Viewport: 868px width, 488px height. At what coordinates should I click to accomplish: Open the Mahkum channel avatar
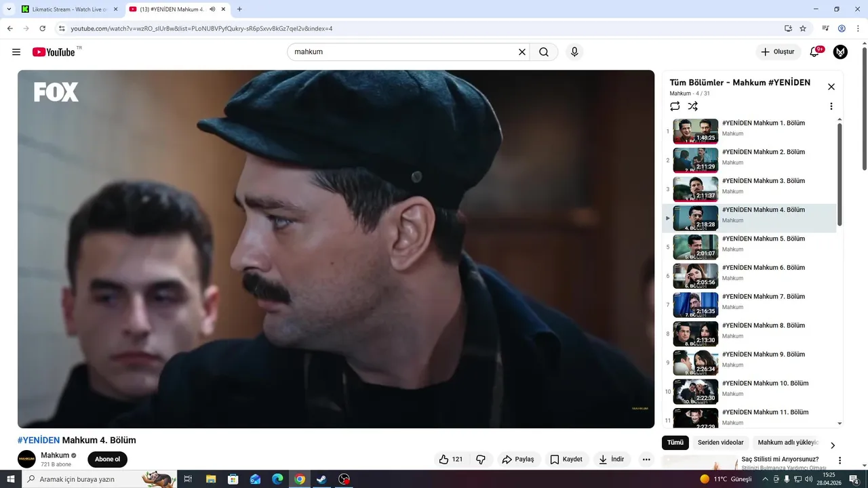pos(26,459)
